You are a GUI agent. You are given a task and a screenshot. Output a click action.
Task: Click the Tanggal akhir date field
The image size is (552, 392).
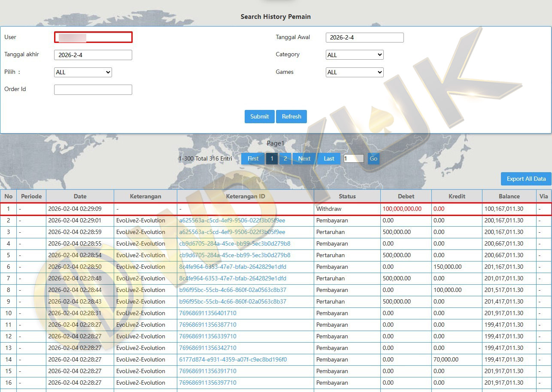93,55
